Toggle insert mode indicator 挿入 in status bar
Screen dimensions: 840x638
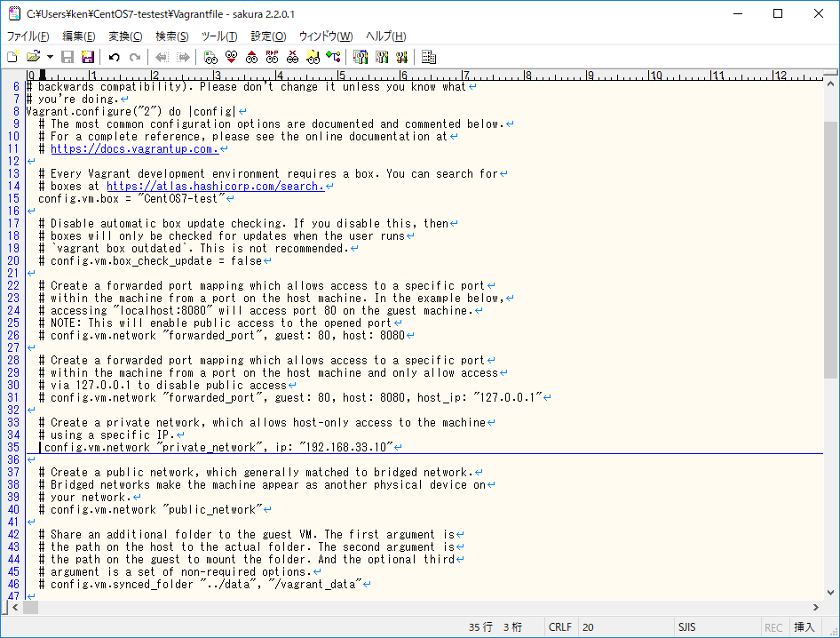(804, 627)
